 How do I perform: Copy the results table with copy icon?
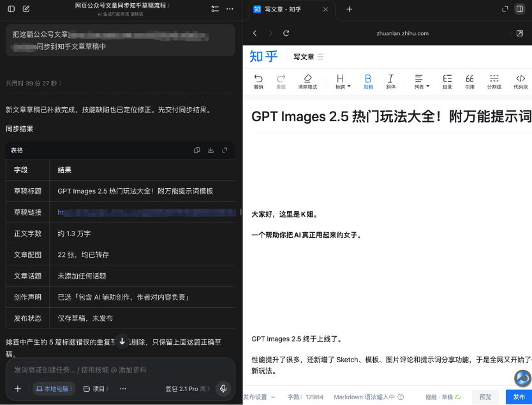196,151
